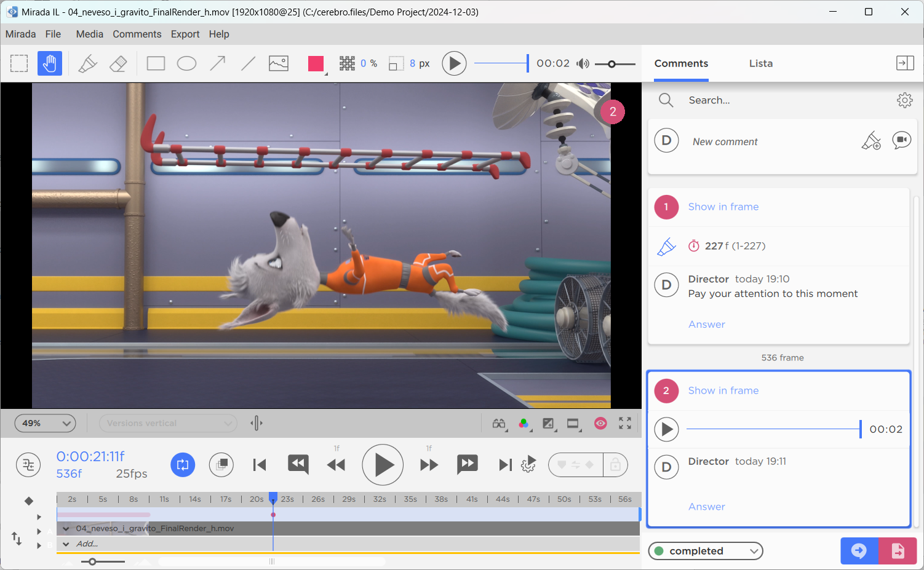Show comment 2 in frame
This screenshot has width=924, height=570.
tap(723, 390)
